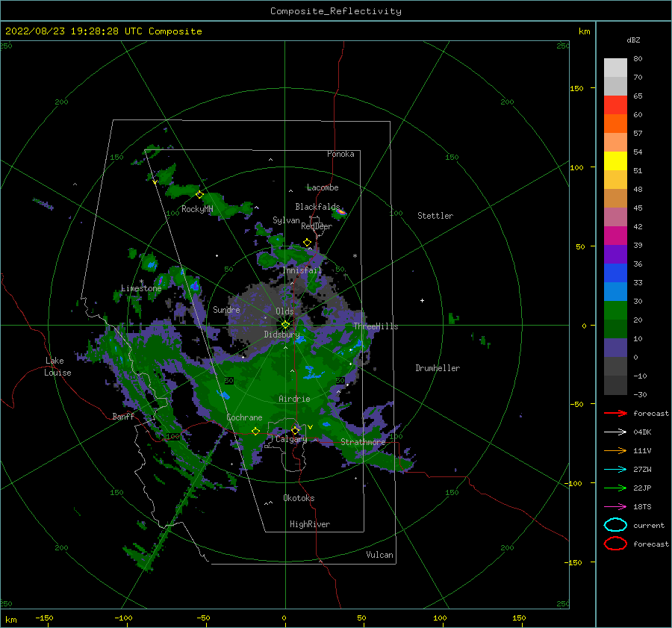Click the red forecast arrow in legend

pyautogui.click(x=615, y=413)
